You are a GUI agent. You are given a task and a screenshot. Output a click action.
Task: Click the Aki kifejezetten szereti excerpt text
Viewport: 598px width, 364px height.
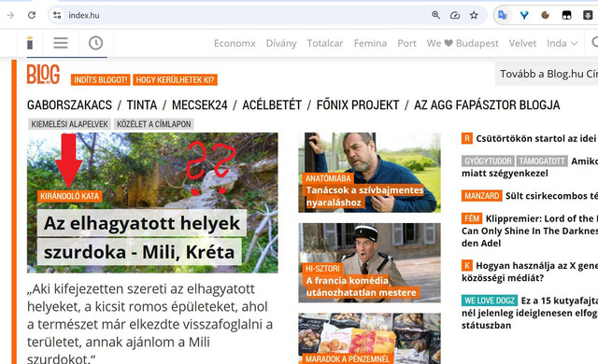point(149,324)
